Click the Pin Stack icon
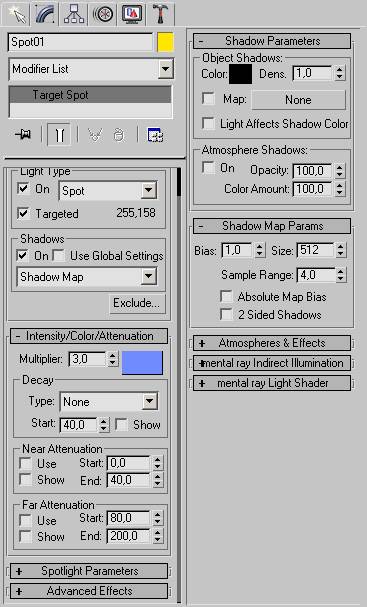The height and width of the screenshot is (607, 367). 23,135
